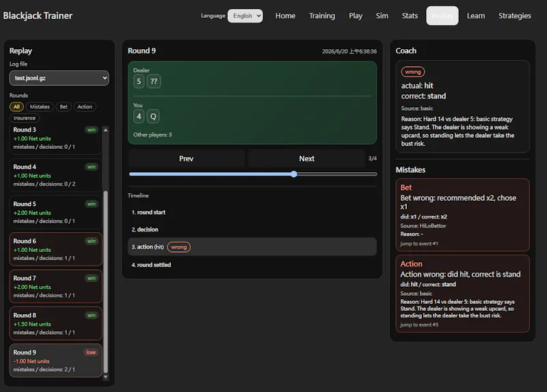Image resolution: width=547 pixels, height=392 pixels.
Task: Open the Sim tab
Action: (x=382, y=16)
